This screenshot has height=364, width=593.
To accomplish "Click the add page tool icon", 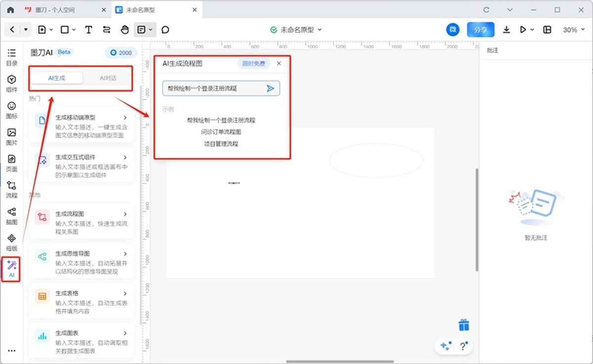I will click(x=42, y=30).
